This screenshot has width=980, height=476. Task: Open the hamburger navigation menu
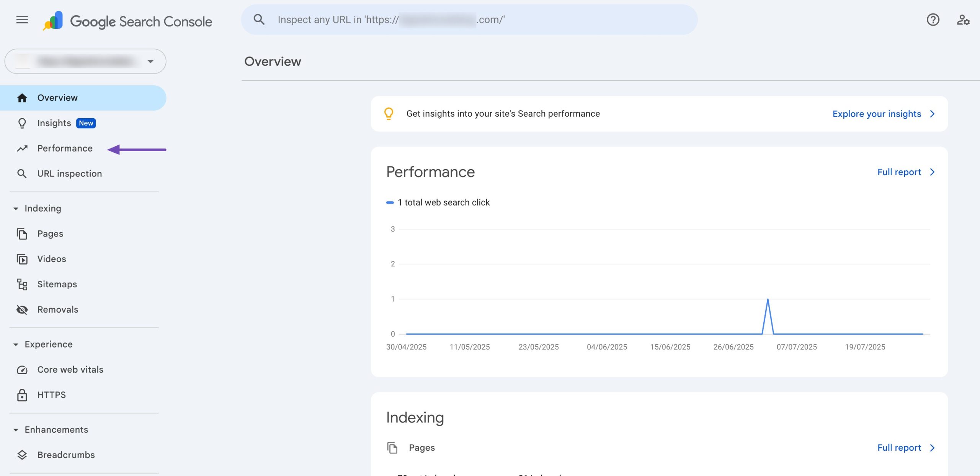pos(22,20)
